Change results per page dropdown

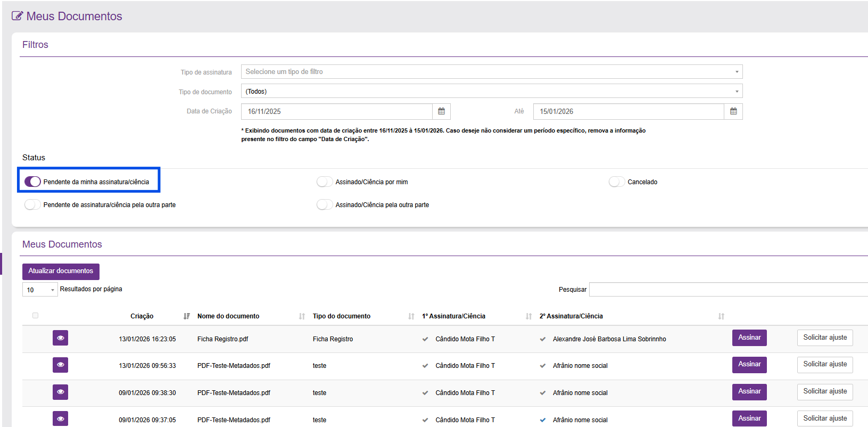click(x=40, y=290)
